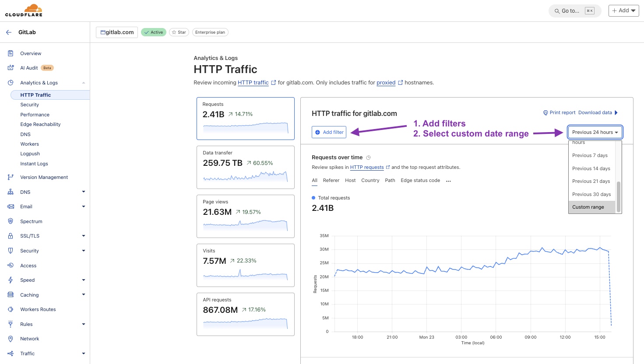Click the Cloudflare logo

pos(24,10)
